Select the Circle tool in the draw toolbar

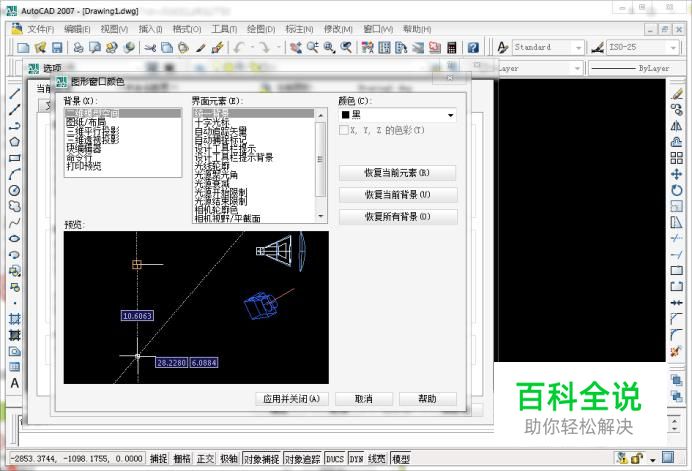click(x=15, y=190)
